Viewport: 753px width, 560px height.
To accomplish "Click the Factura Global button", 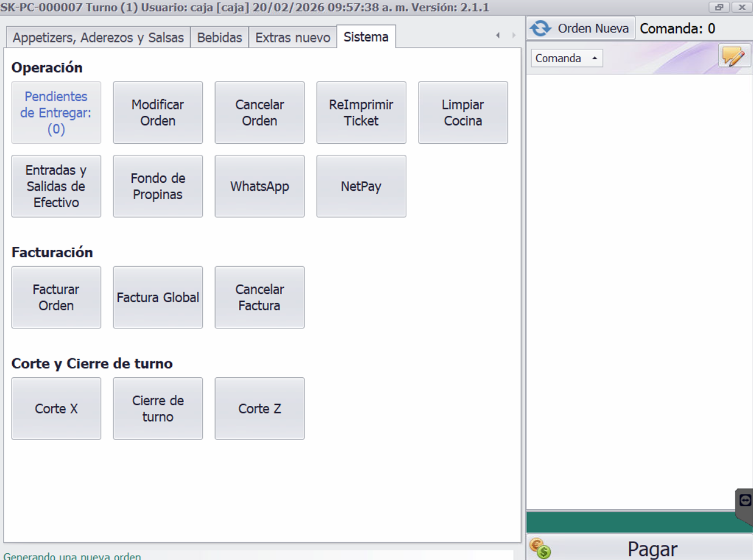I will tap(158, 297).
